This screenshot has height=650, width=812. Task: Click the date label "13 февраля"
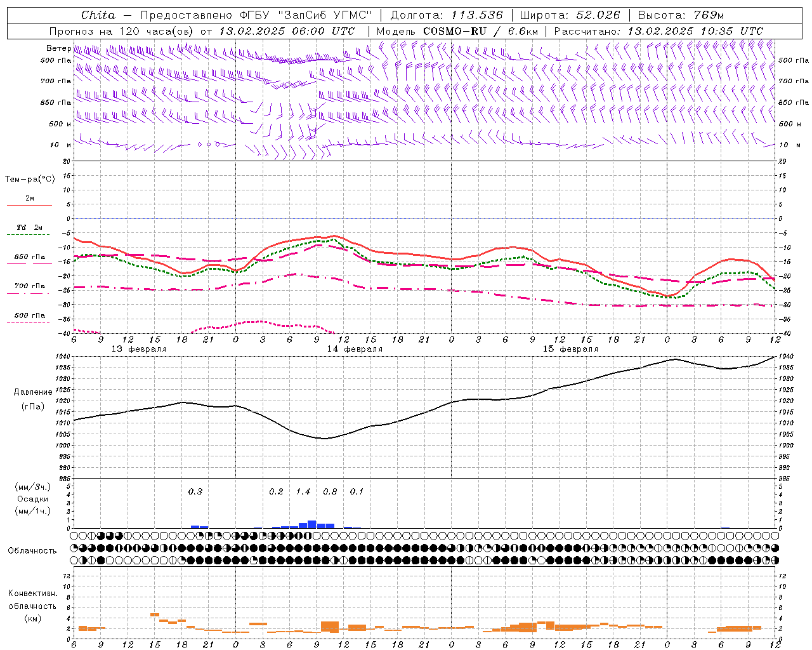[x=139, y=349]
